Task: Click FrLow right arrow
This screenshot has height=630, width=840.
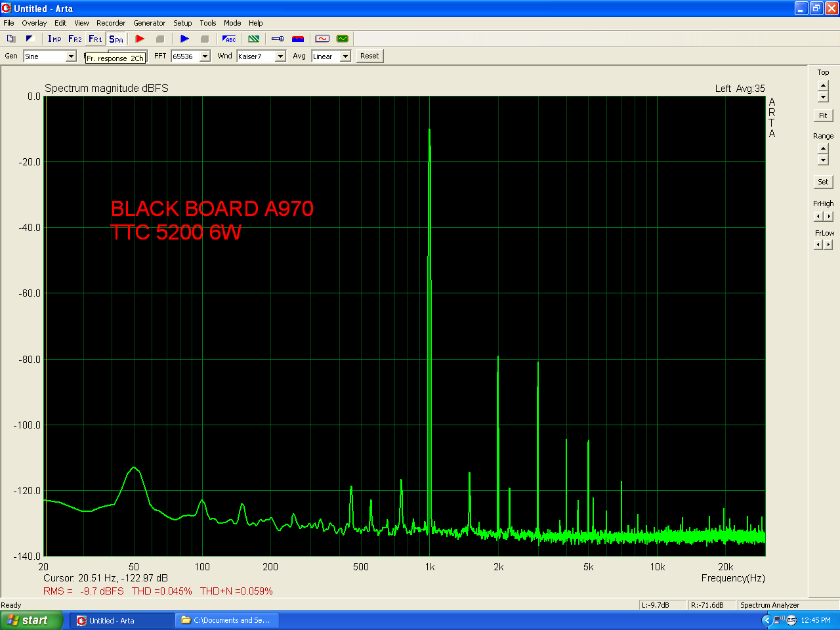Action: pyautogui.click(x=829, y=245)
